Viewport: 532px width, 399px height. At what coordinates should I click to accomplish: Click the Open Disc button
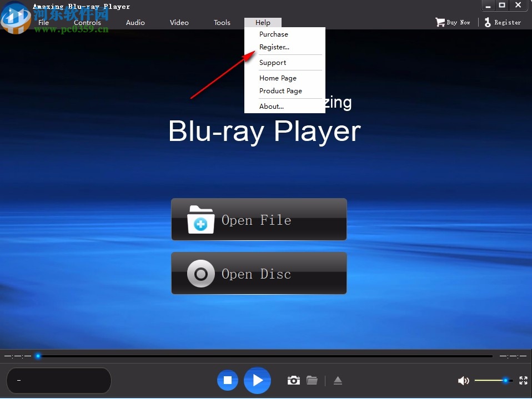[x=259, y=273]
